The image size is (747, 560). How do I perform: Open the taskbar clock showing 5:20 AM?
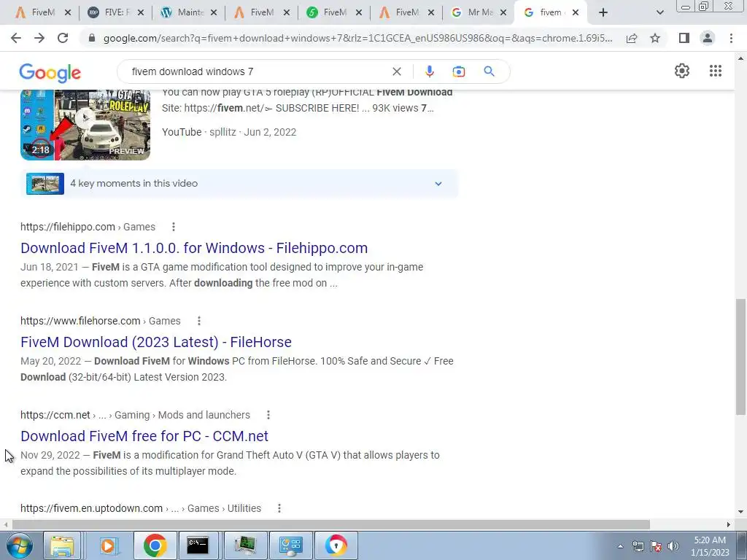(710, 545)
